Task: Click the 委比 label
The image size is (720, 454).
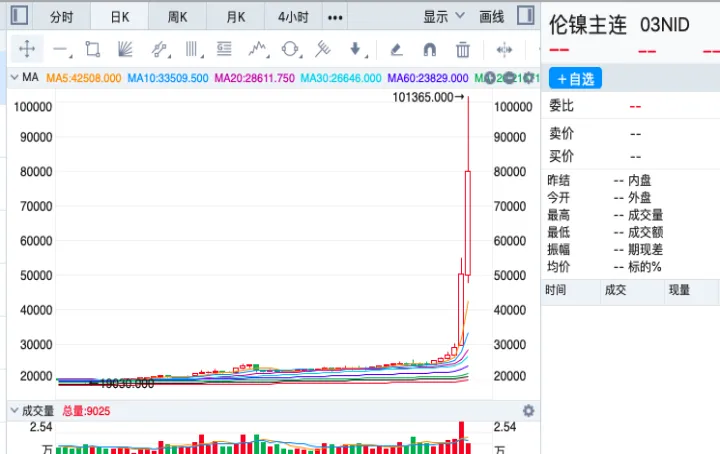Action: [x=561, y=106]
